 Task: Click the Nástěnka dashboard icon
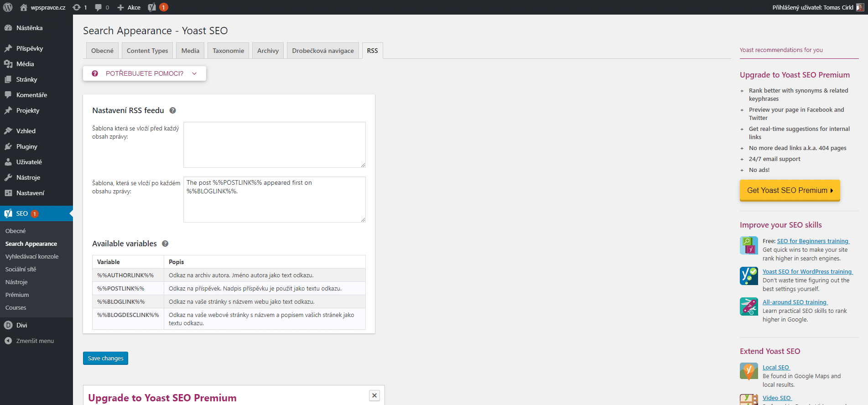click(x=8, y=28)
